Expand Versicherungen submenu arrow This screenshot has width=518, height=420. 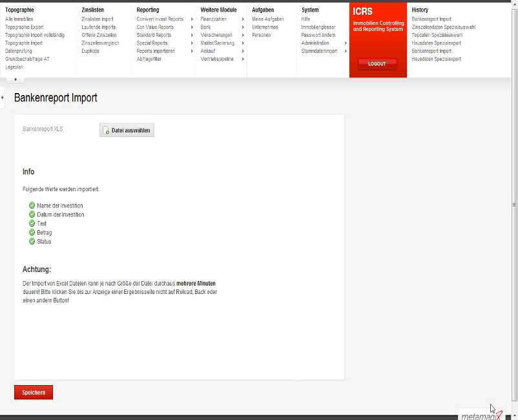pos(243,35)
